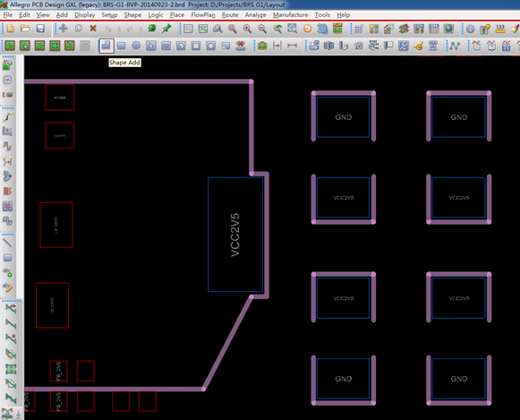Click the top green component icon in sidebar

click(8, 65)
